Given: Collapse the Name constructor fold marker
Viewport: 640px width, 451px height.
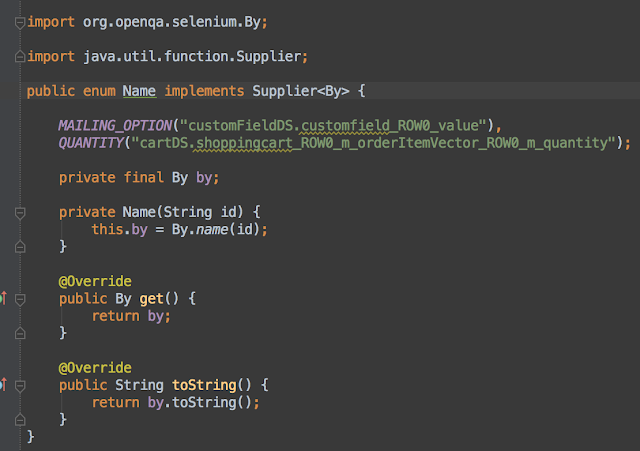Looking at the screenshot, I should [20, 213].
